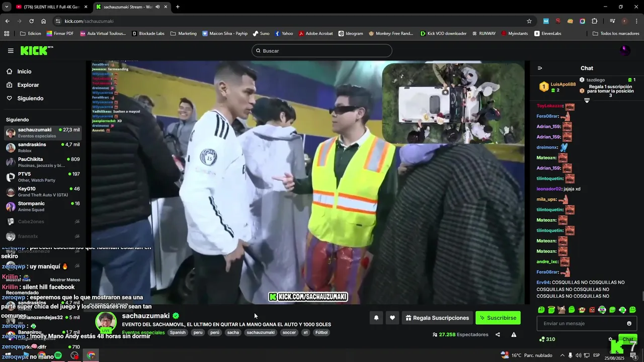Toggle follow heart button
Screen dimensions: 644x362
(x=392, y=318)
